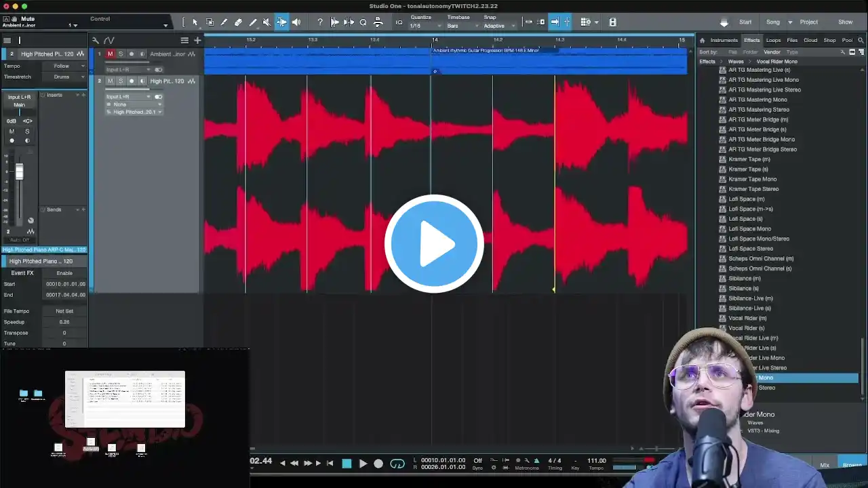Switch to the Pool browser tab

point(847,41)
